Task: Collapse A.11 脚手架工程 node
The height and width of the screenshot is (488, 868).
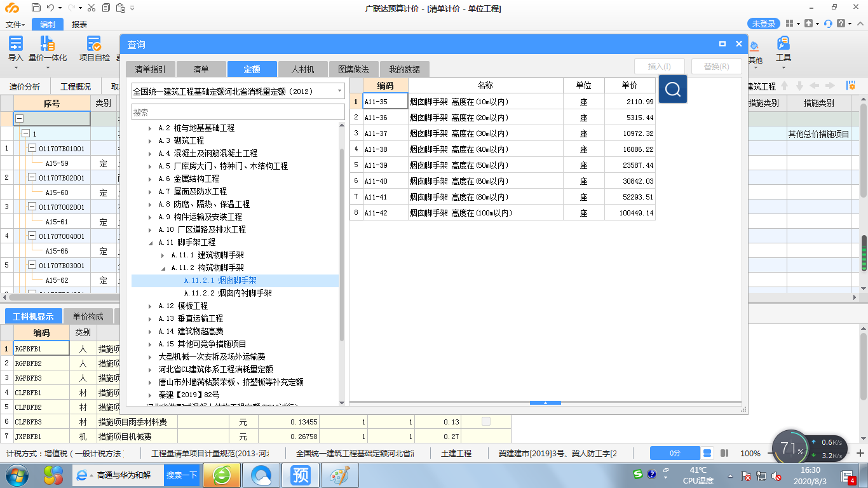Action: [150, 242]
